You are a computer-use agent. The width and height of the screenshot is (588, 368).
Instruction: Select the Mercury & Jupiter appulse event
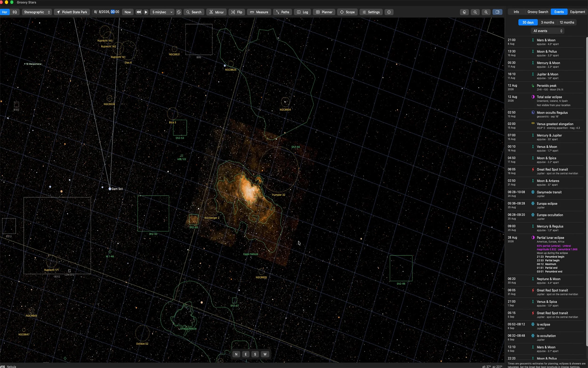(x=545, y=137)
